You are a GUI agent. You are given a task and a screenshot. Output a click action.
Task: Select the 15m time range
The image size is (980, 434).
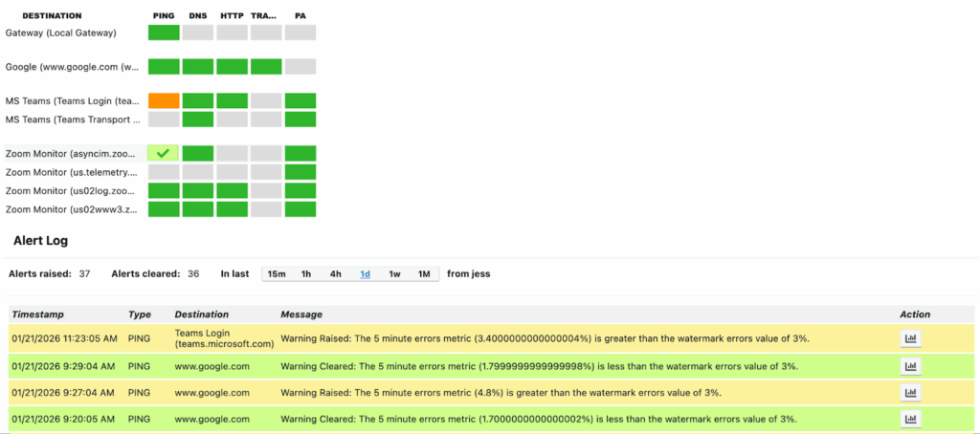pyautogui.click(x=277, y=273)
